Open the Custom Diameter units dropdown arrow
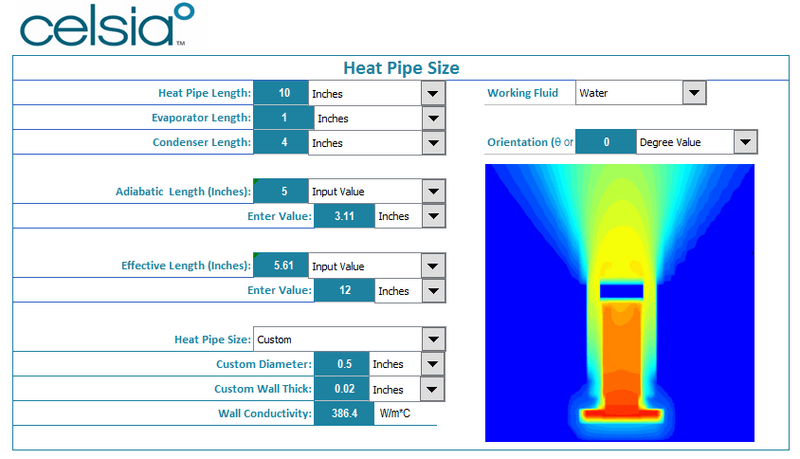Viewport: 800px width, 459px height. 432,364
